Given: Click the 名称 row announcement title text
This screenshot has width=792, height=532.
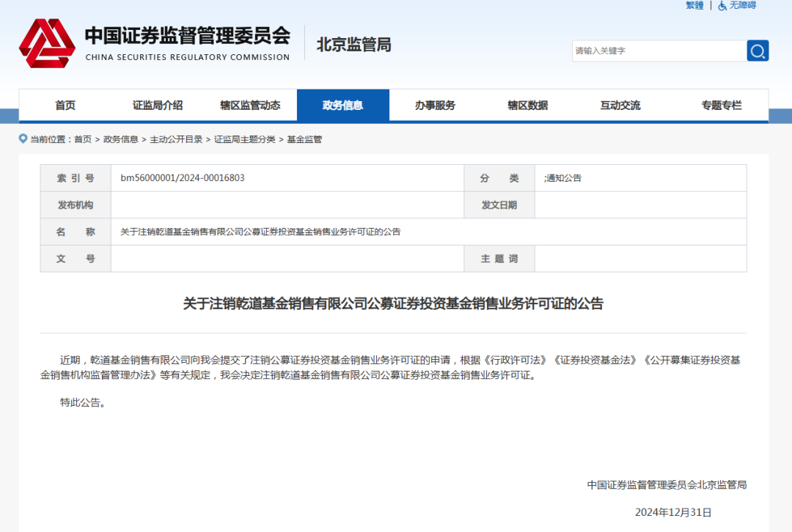Looking at the screenshot, I should [x=260, y=232].
